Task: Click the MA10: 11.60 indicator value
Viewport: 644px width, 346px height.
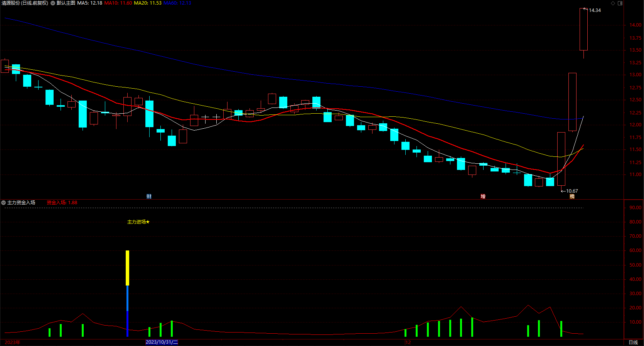Action: click(x=118, y=3)
